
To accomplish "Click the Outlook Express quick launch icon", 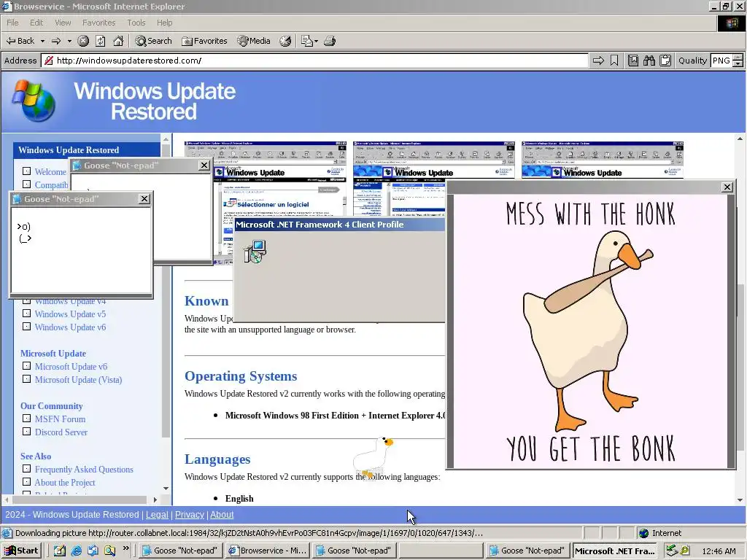I will (93, 551).
